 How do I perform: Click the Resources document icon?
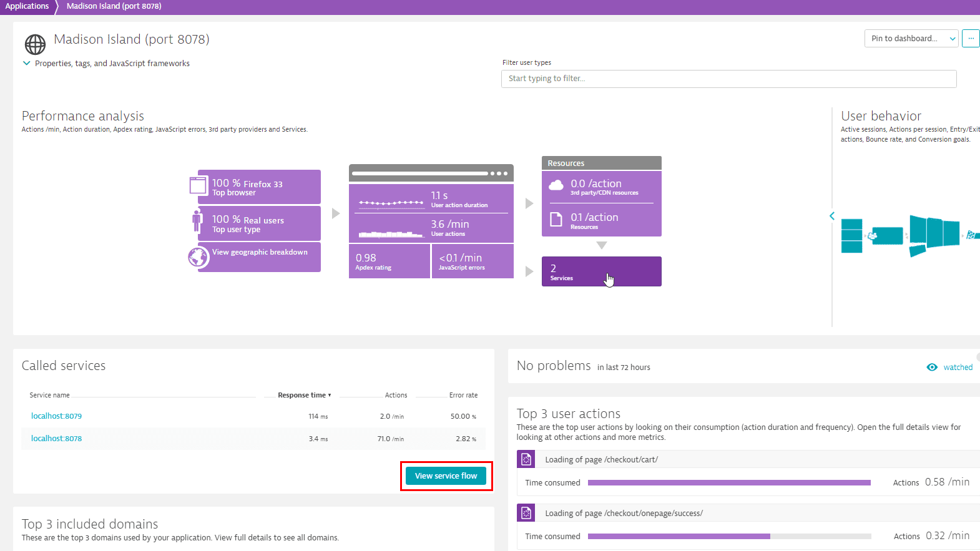556,219
